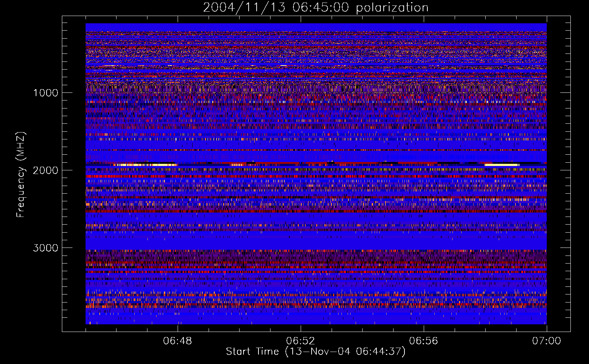
Task: Click the plot title '2004/11/13 06:45:00 polarization'
Action: (316, 8)
